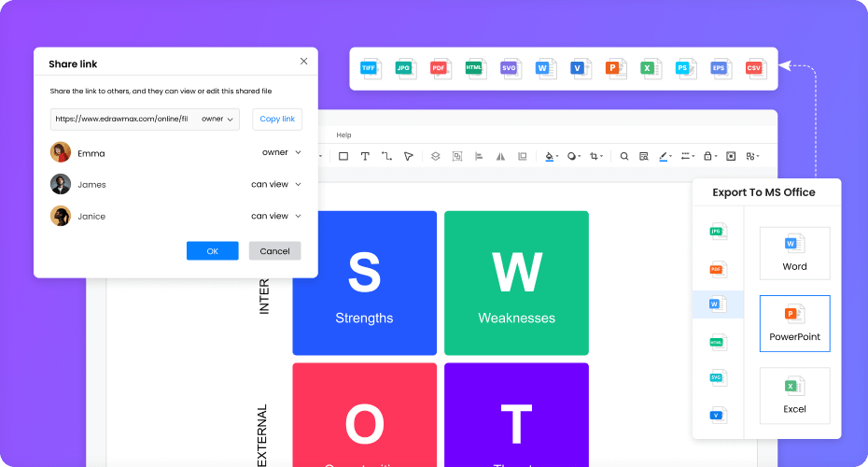Click James's profile avatar
This screenshot has height=467, width=868.
[61, 185]
